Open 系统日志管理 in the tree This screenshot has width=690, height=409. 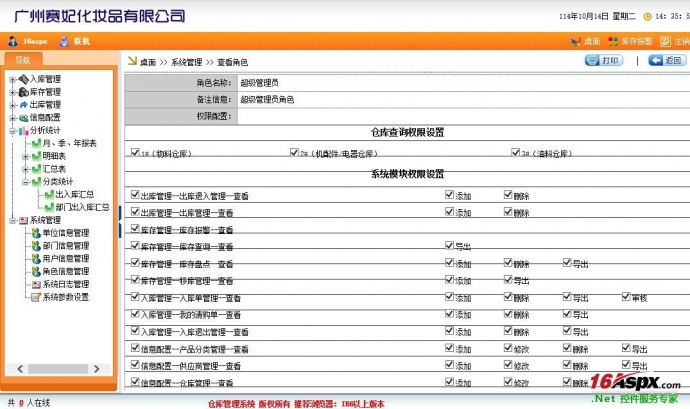click(x=66, y=285)
